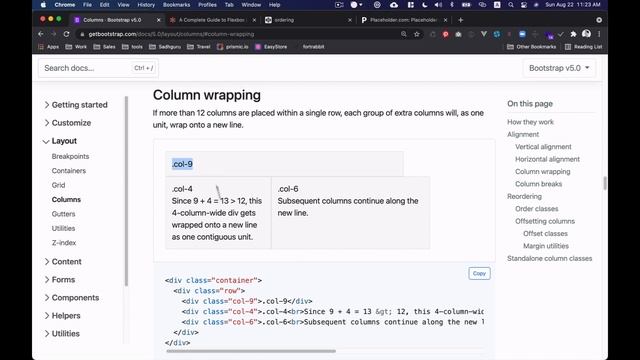Viewport: 640px width, 360px height.
Task: Reload the page with the refresh icon
Action: point(67,34)
